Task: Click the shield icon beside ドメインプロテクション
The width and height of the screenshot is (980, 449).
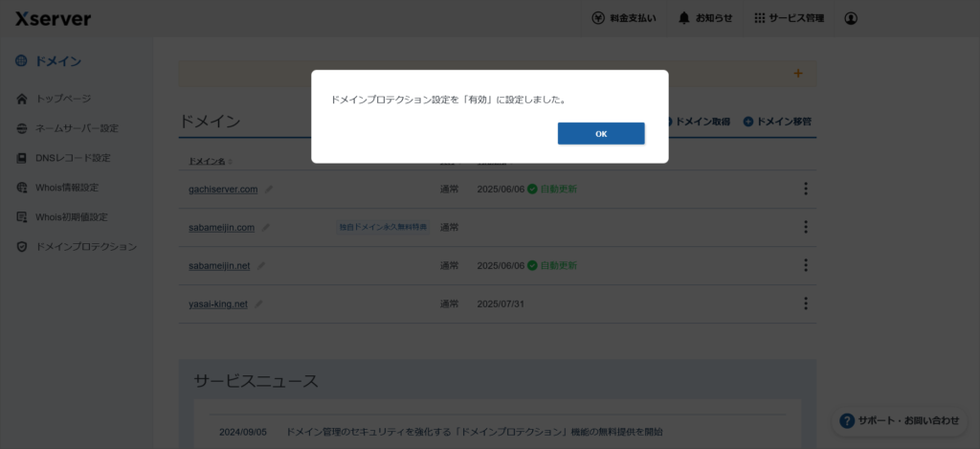Action: (22, 247)
